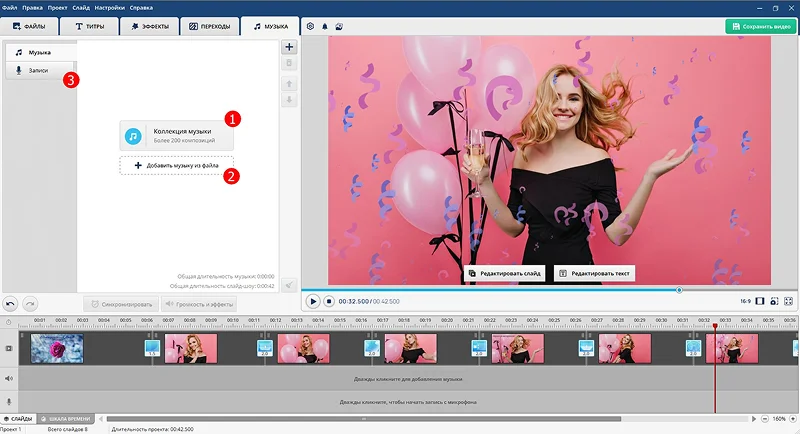800x434 pixels.
Task: Click the preview layout icon next to 16:9
Action: pos(760,301)
